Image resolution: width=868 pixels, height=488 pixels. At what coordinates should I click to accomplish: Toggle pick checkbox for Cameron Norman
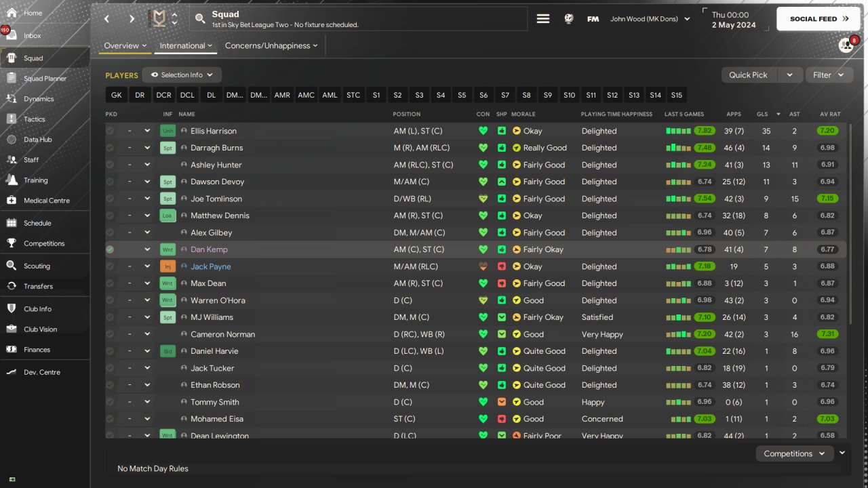click(x=110, y=334)
